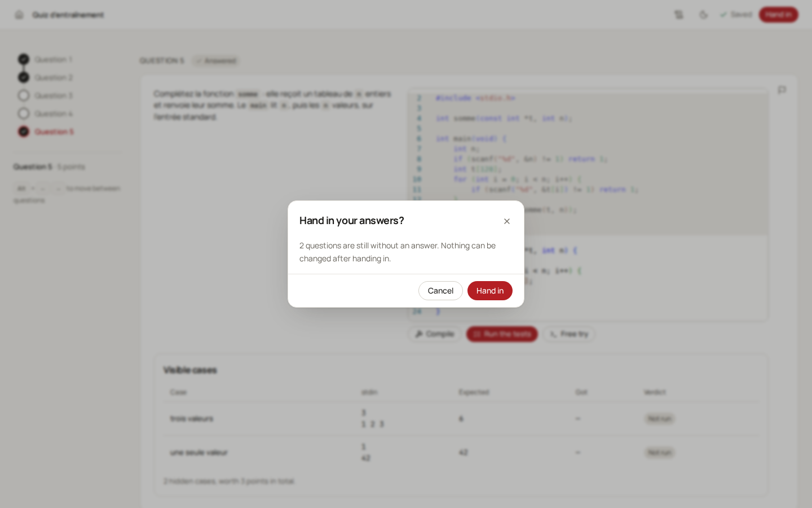
Task: Go to Question 2 in the sidebar
Action: point(45,77)
